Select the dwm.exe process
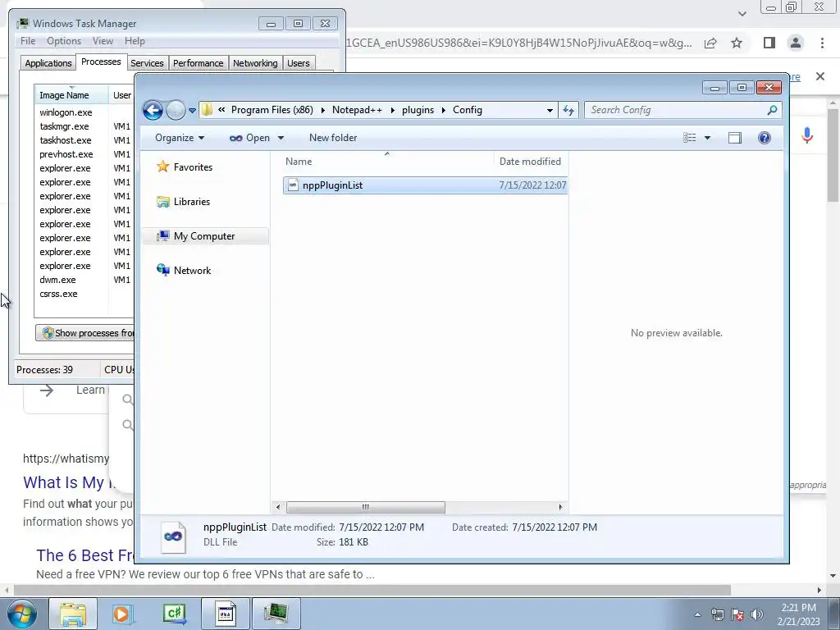This screenshot has width=840, height=630. point(57,280)
